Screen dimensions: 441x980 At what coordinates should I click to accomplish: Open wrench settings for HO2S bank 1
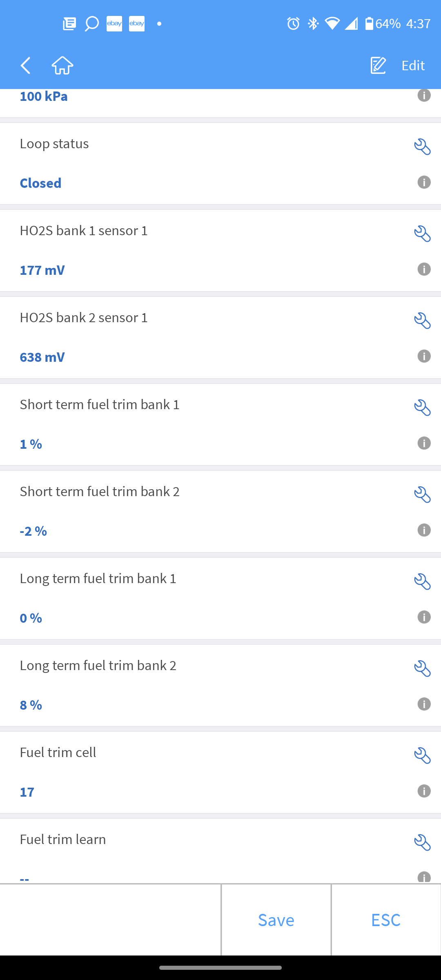(x=422, y=234)
